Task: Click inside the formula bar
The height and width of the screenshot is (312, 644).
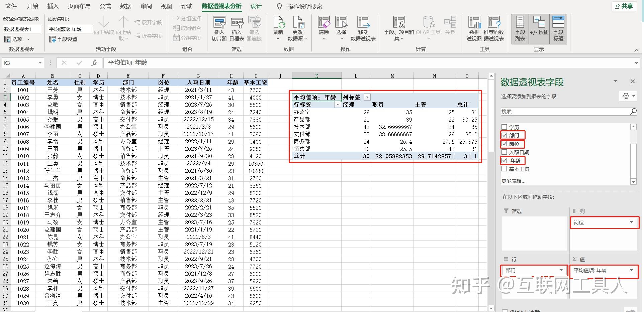Action: pyautogui.click(x=234, y=62)
